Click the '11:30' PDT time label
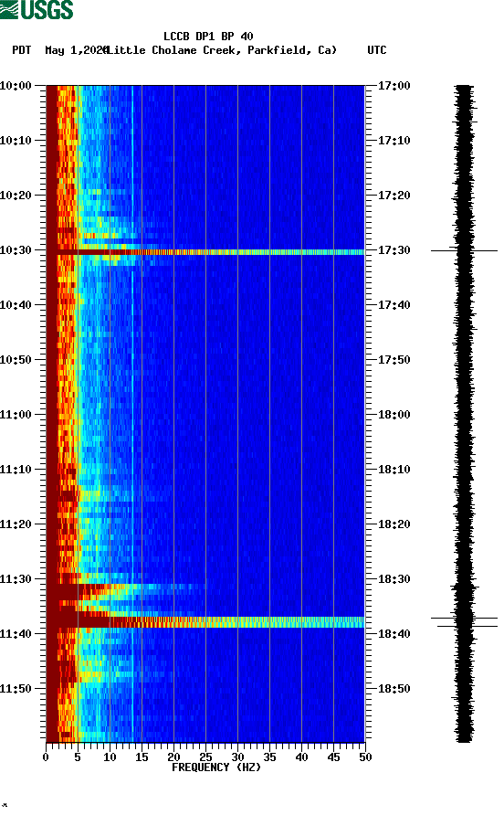This screenshot has width=504, height=815. point(16,579)
